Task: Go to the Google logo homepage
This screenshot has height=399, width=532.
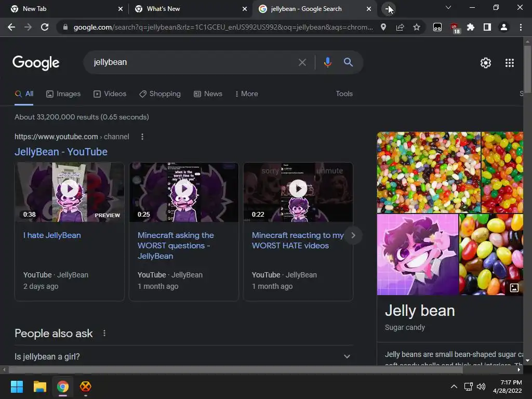Action: 36,63
